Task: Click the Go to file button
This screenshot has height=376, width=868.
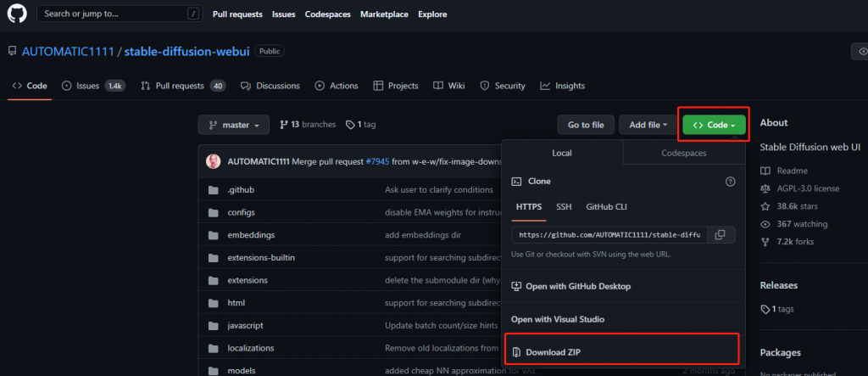Action: (x=586, y=126)
